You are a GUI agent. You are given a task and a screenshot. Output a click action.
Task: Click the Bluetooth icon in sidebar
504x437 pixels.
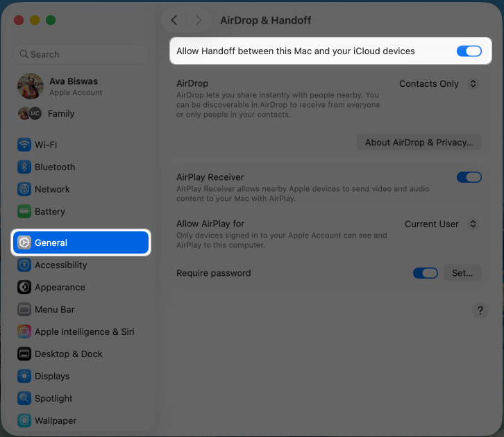24,167
